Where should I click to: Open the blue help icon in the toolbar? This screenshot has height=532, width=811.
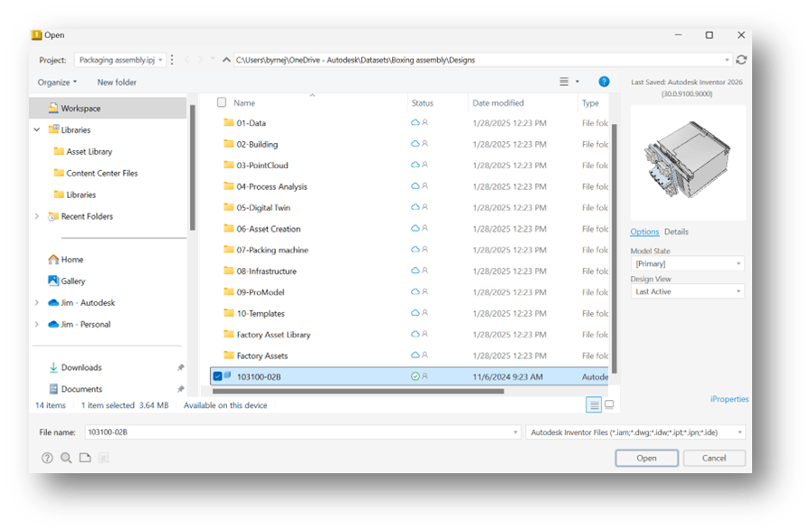[x=604, y=82]
